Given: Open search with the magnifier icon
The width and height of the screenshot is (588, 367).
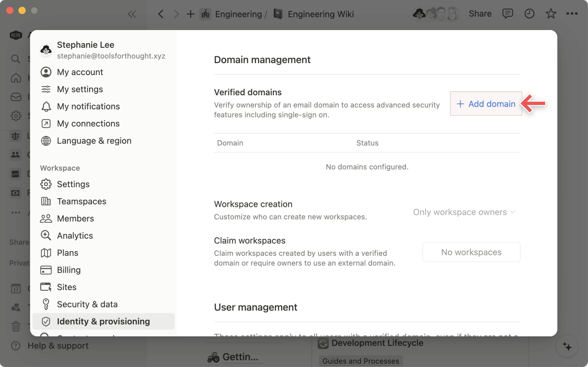Looking at the screenshot, I should tap(16, 59).
